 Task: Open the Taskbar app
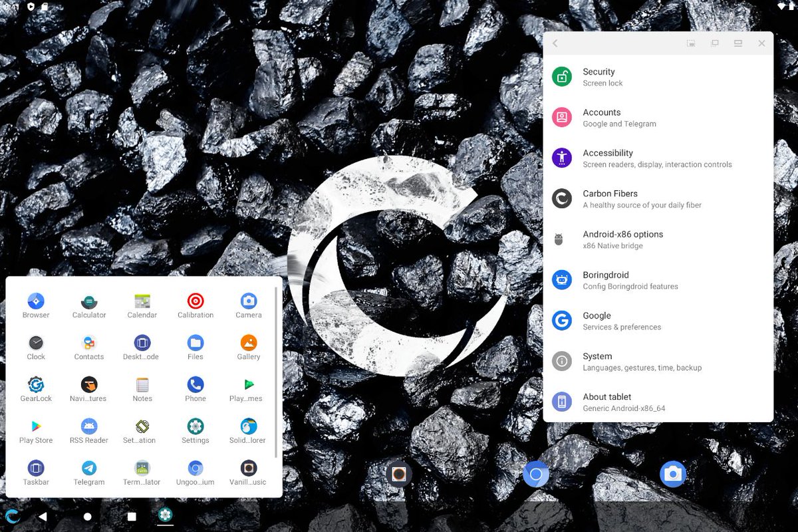[x=36, y=473]
